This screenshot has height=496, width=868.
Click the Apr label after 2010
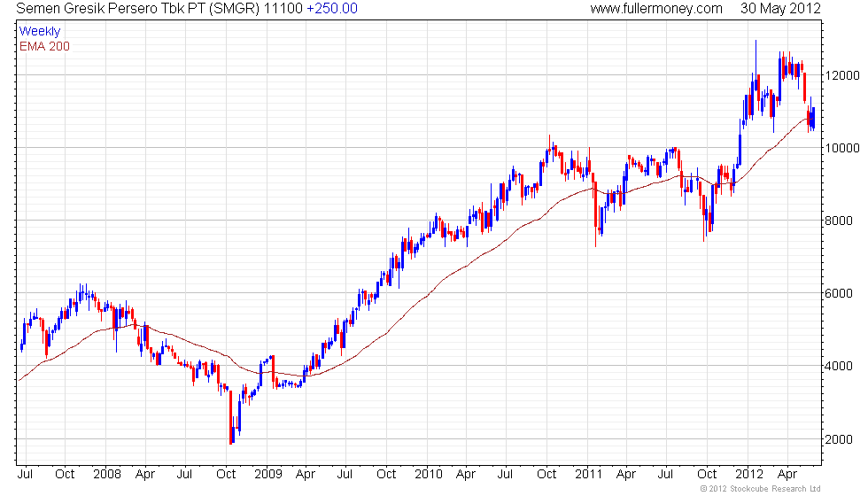[466, 475]
